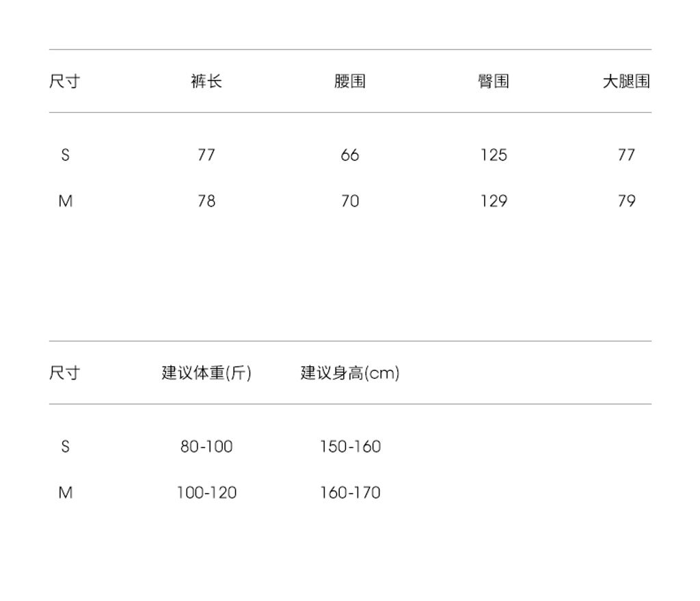Click the 裤长 column header
Viewport: 700px width, 601px height.
206,81
